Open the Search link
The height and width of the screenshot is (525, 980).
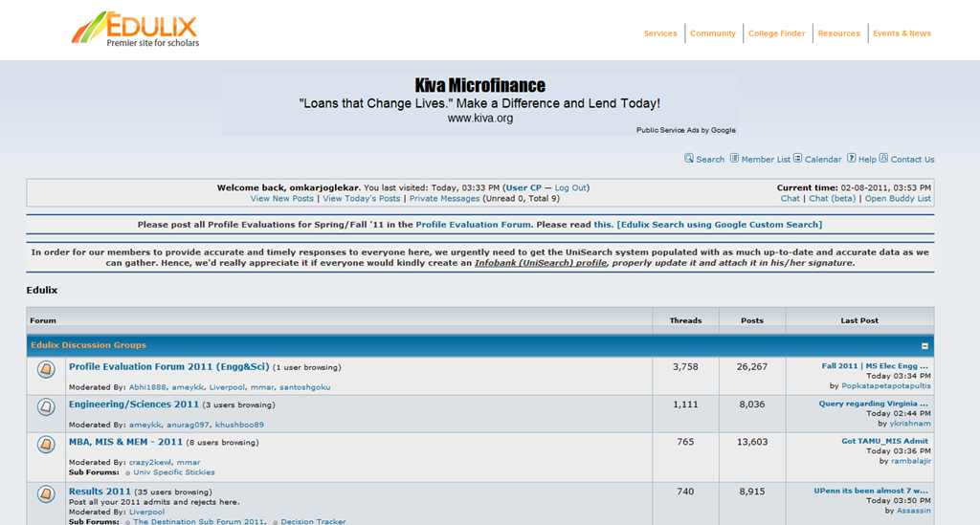[x=710, y=159]
